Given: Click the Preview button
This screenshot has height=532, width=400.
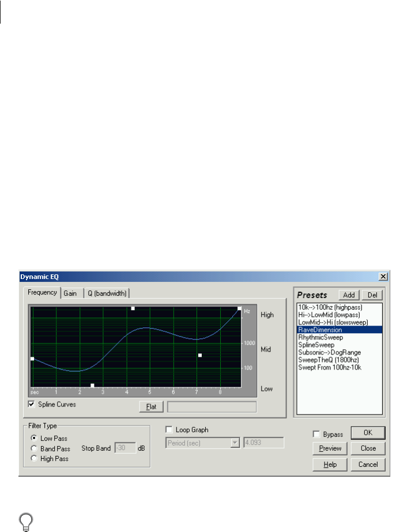Looking at the screenshot, I should coord(330,448).
